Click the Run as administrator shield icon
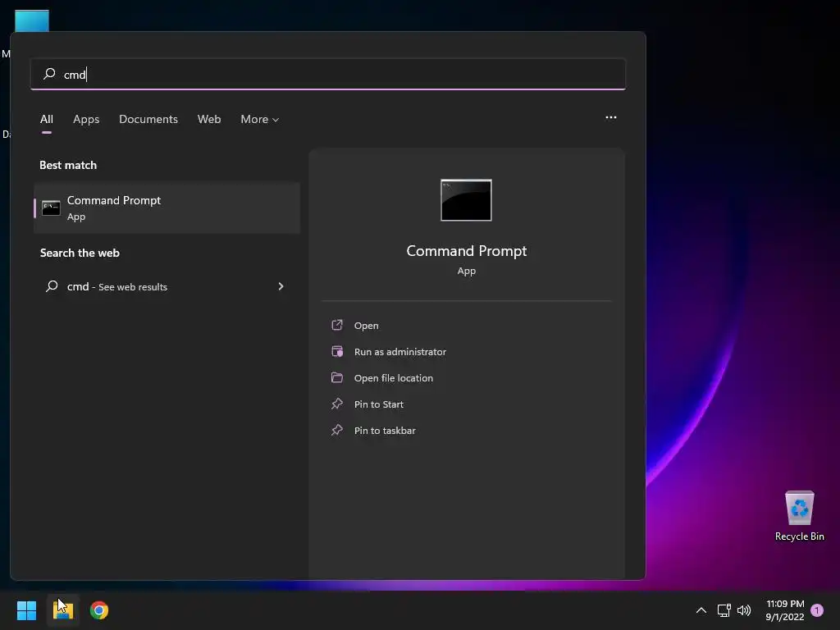Screen dimensions: 840x630 click(337, 351)
